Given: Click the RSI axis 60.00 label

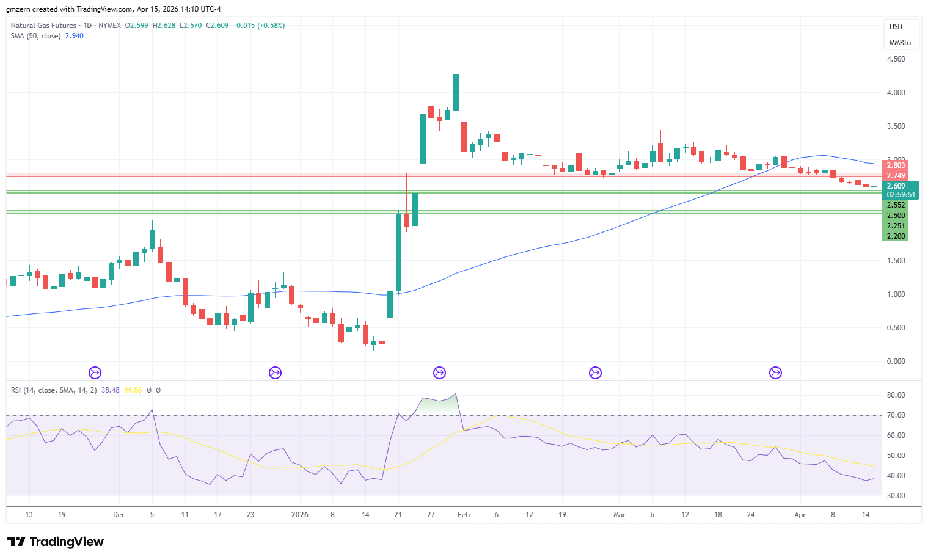Looking at the screenshot, I should click(x=896, y=435).
